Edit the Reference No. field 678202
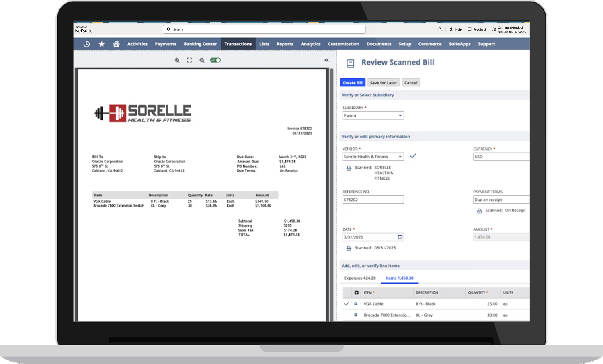This screenshot has width=603, height=364. [373, 200]
